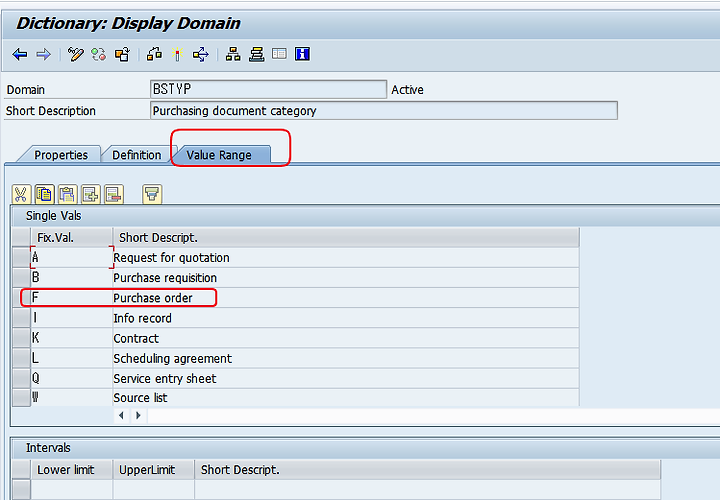Click the Back arrow icon
The width and height of the screenshot is (720, 500).
click(20, 55)
